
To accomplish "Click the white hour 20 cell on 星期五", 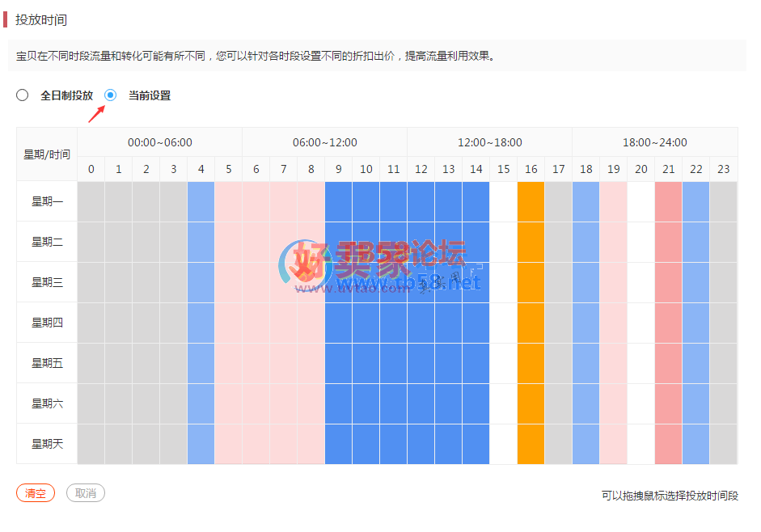I will 641,363.
